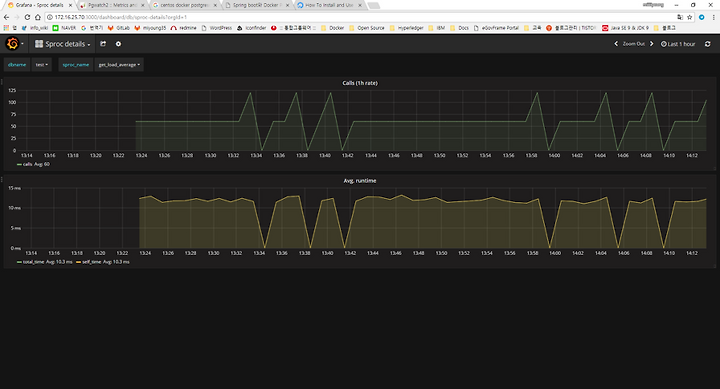This screenshot has width=720, height=389.
Task: Expand the Sproc details dashboard picker
Action: 62,44
